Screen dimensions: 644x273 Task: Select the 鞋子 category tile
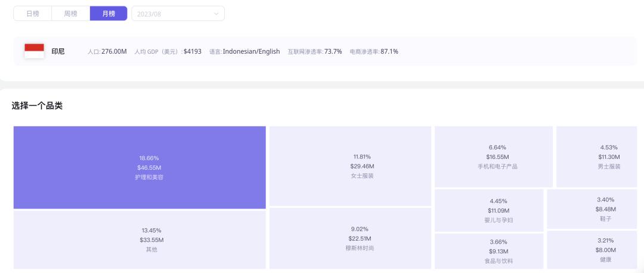pyautogui.click(x=592, y=209)
